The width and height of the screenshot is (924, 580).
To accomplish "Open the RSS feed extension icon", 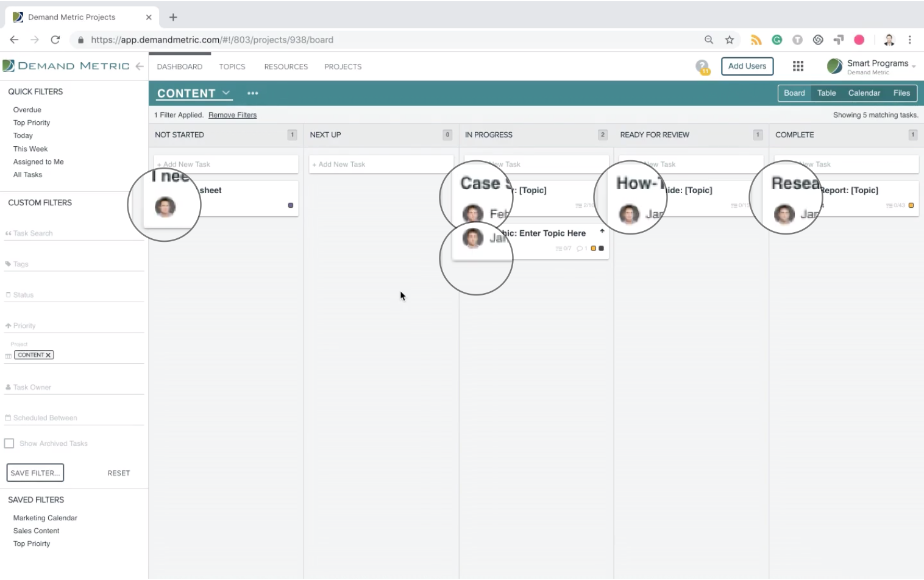I will point(756,40).
